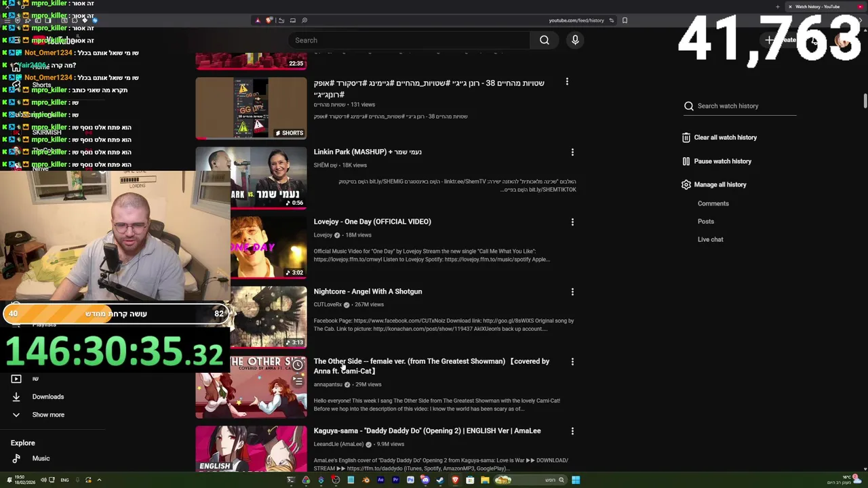Open the terminal icon in the taskbar
This screenshot has height=488, width=868.
[291, 480]
